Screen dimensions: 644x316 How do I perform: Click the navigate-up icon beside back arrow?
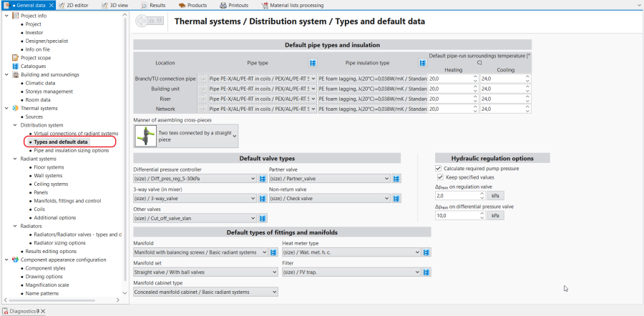click(x=152, y=20)
